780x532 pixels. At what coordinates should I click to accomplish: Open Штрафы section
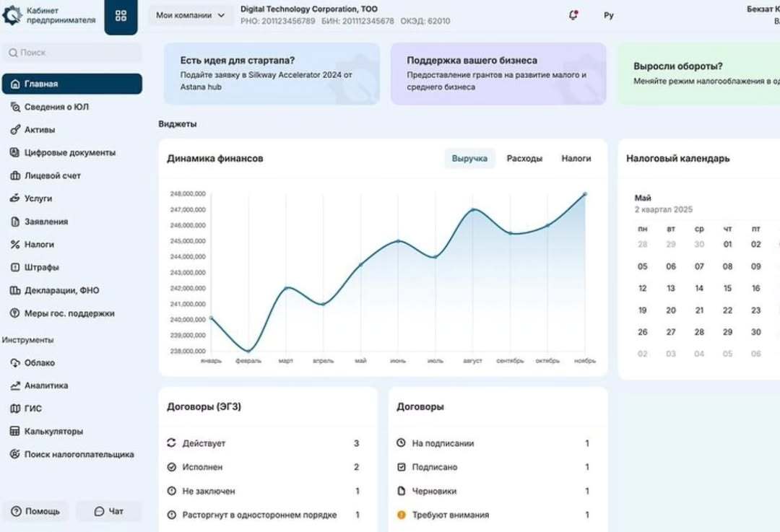click(41, 267)
